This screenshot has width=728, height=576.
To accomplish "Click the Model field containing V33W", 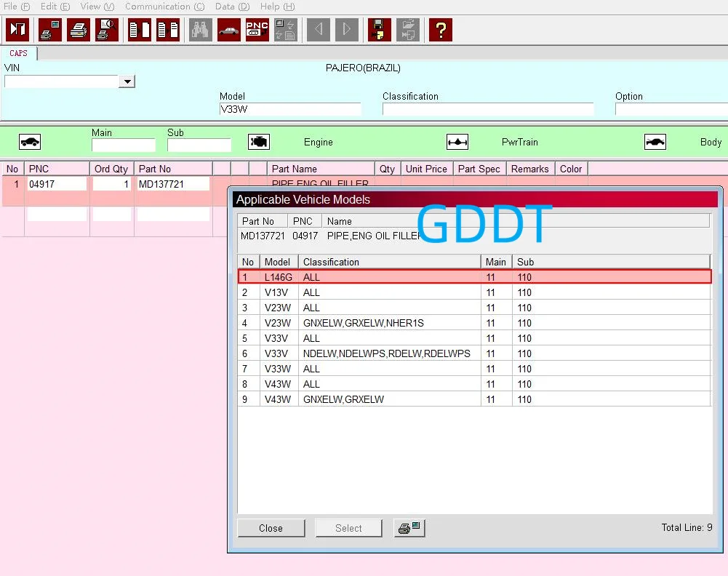I will click(x=290, y=109).
